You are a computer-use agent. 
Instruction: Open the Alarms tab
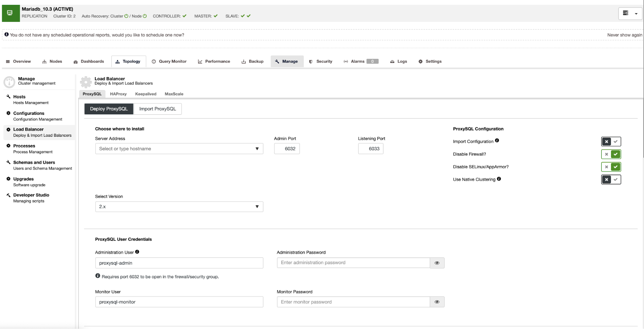(x=361, y=61)
